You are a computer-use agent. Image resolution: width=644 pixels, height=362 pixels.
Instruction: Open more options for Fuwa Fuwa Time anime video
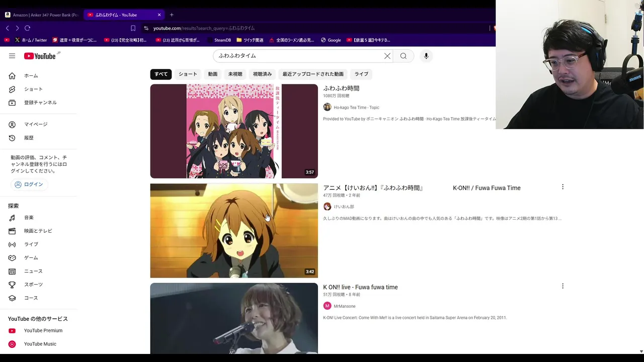pyautogui.click(x=562, y=187)
